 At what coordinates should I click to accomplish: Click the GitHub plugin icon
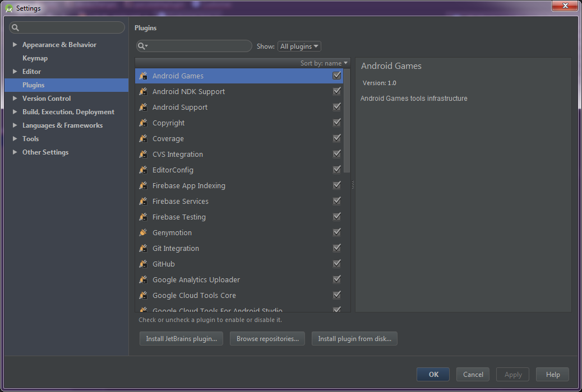pyautogui.click(x=144, y=264)
